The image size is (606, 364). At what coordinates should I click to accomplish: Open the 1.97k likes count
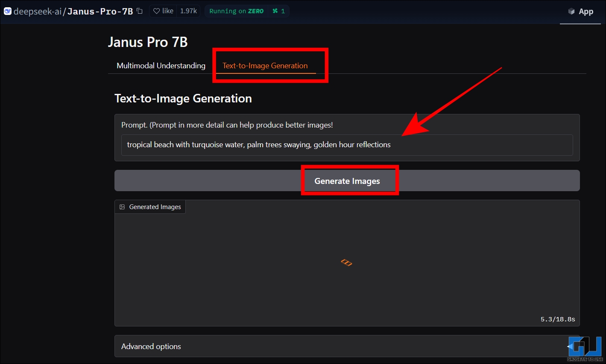pyautogui.click(x=188, y=11)
